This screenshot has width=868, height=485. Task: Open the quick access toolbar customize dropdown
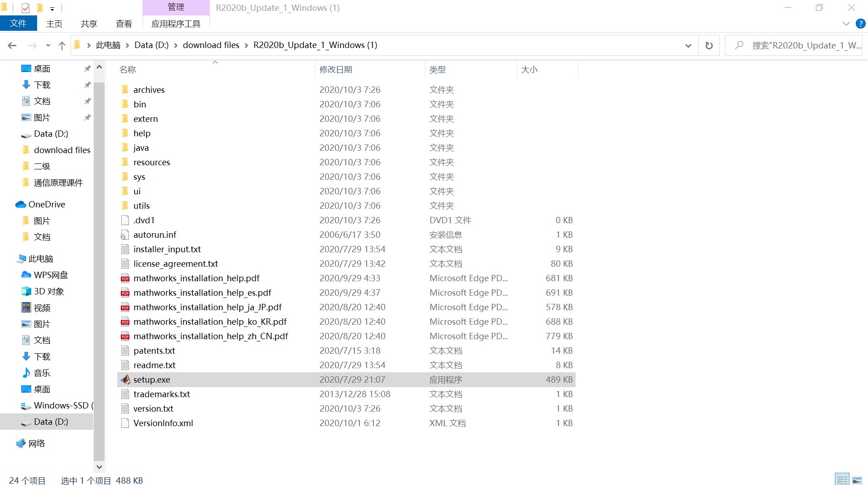(52, 8)
